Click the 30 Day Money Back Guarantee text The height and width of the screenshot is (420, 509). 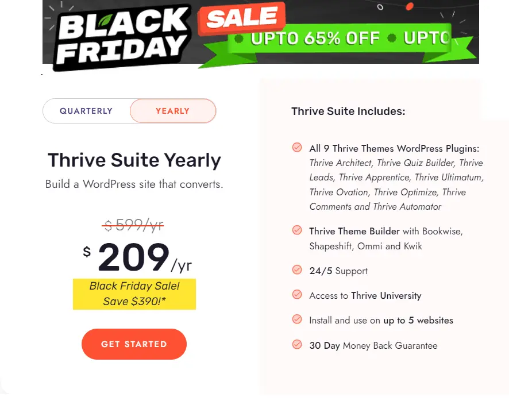point(373,345)
